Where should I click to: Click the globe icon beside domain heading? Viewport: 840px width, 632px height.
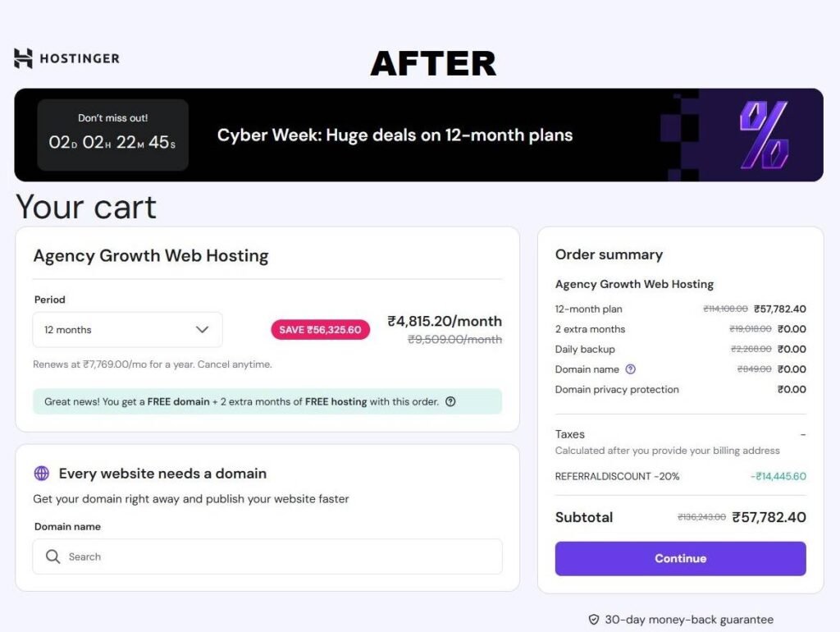42,474
